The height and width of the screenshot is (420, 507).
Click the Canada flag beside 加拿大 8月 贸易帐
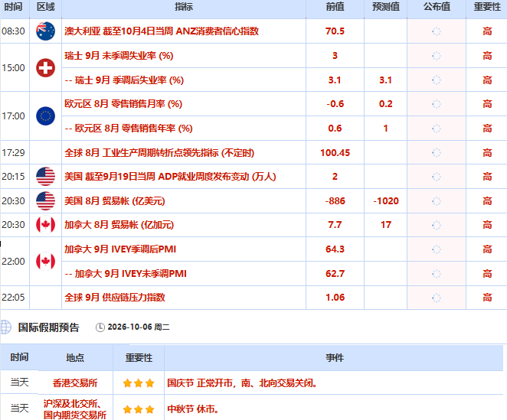coord(46,225)
